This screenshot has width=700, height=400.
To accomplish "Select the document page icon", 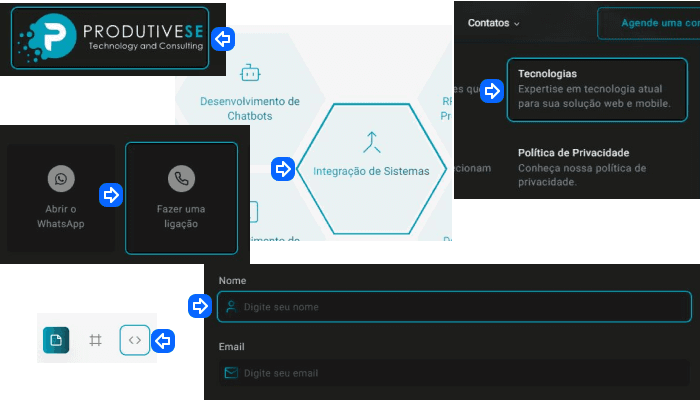I will [x=56, y=341].
